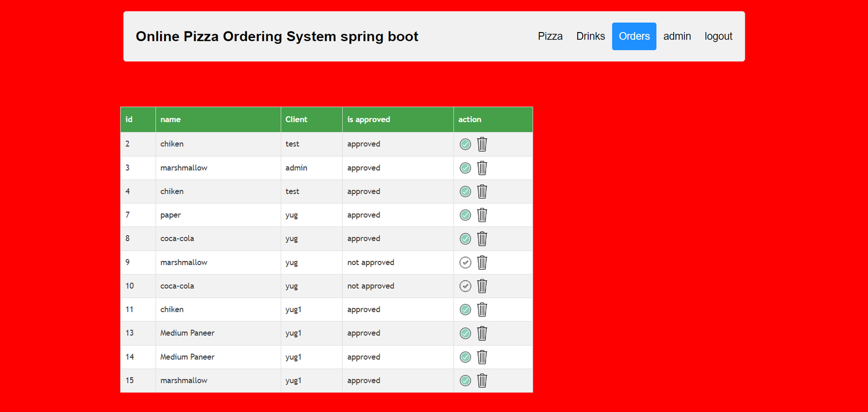Click the logout link
The image size is (868, 412).
[718, 36]
